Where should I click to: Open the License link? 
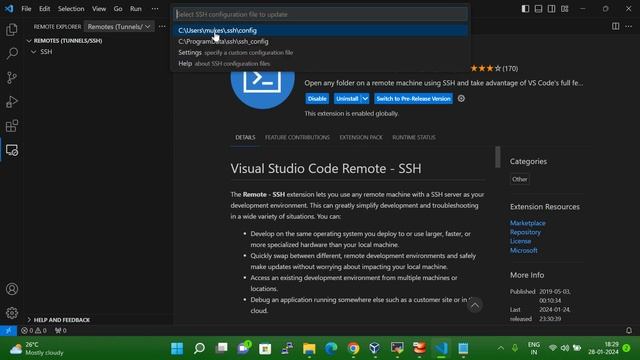click(x=520, y=241)
